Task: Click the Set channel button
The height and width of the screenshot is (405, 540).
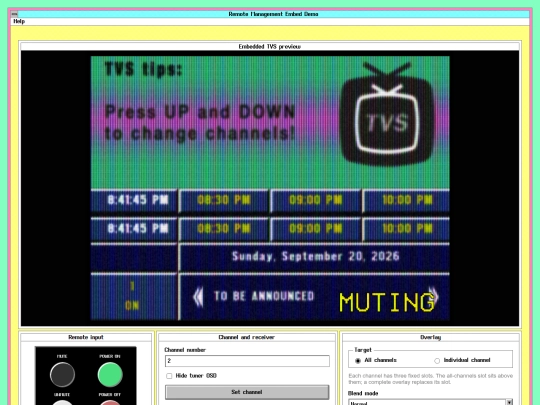Action: [247, 392]
